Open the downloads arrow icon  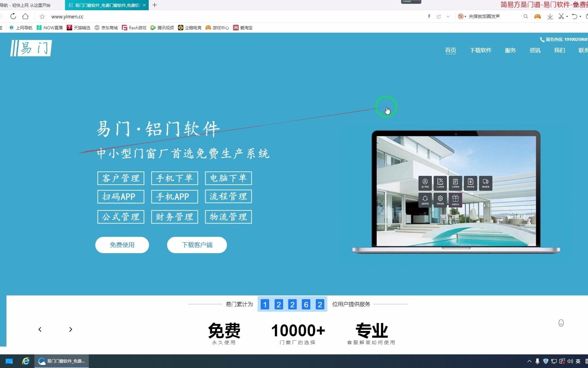point(550,16)
